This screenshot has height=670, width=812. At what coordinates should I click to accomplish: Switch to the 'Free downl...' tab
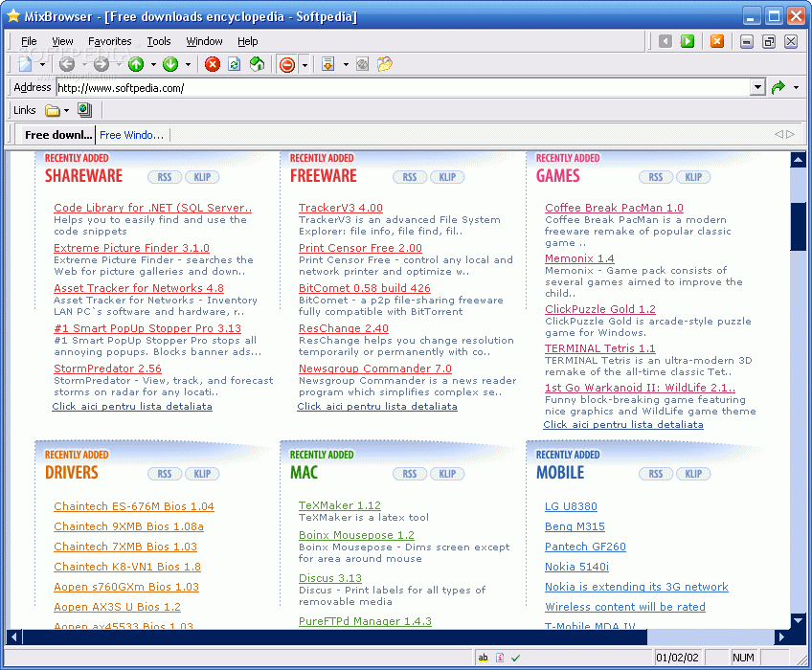(58, 135)
